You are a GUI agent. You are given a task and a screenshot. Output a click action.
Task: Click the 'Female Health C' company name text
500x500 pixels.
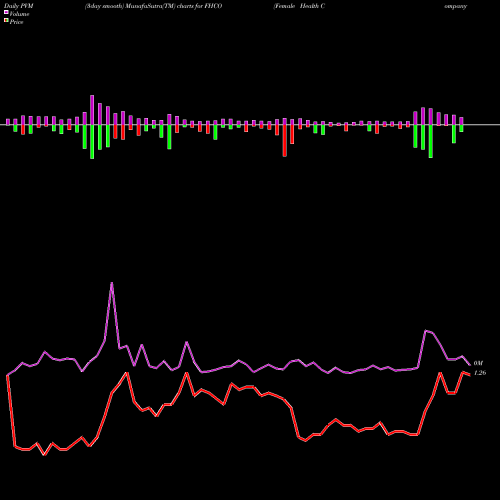tap(299, 6)
